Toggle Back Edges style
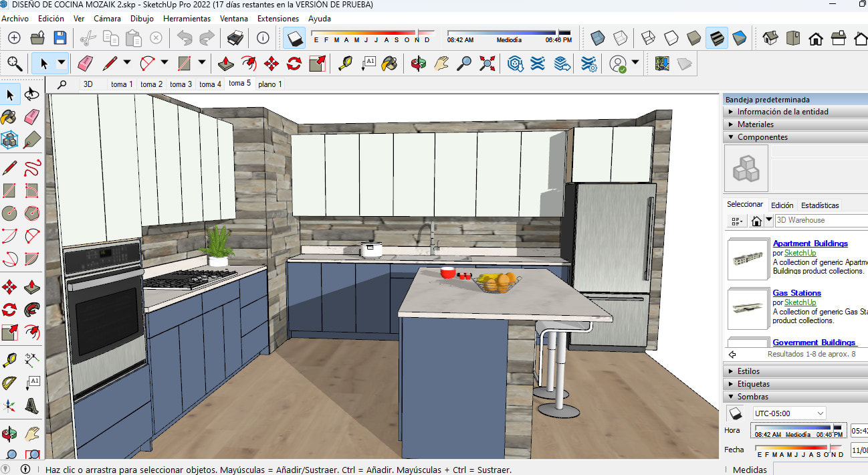 click(621, 37)
